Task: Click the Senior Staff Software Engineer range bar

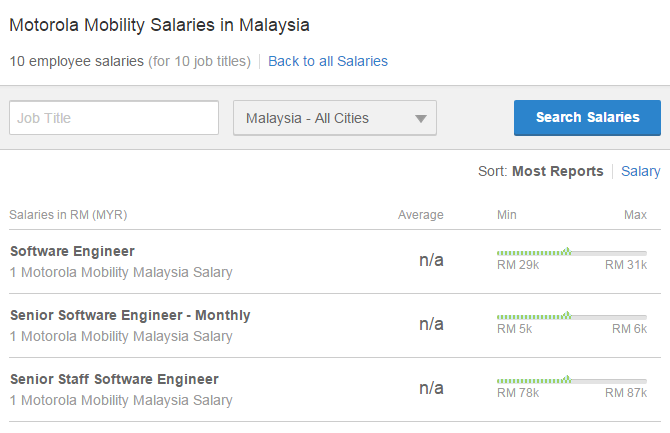Action: (x=572, y=380)
